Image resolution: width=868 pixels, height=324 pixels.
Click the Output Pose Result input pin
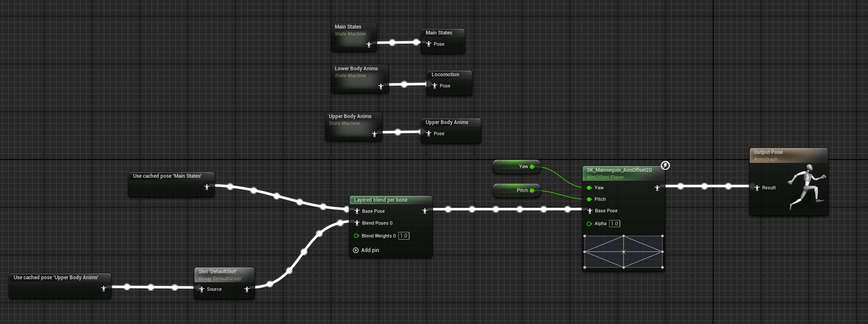pyautogui.click(x=757, y=188)
